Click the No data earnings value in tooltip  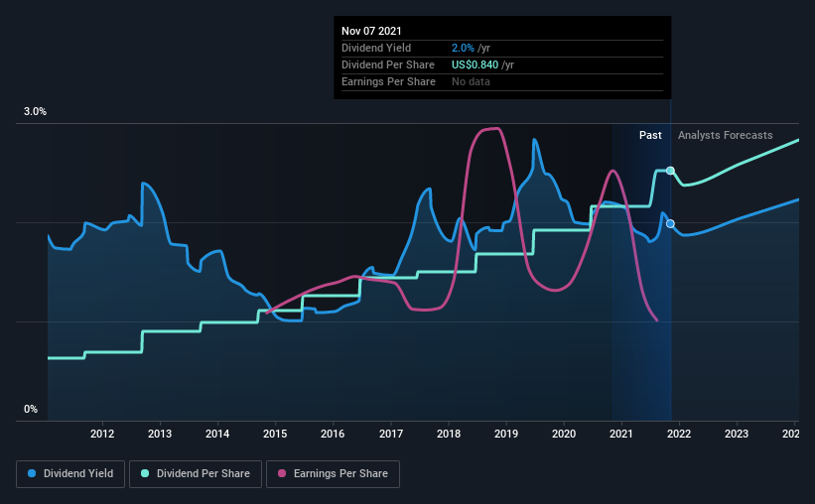click(x=471, y=81)
